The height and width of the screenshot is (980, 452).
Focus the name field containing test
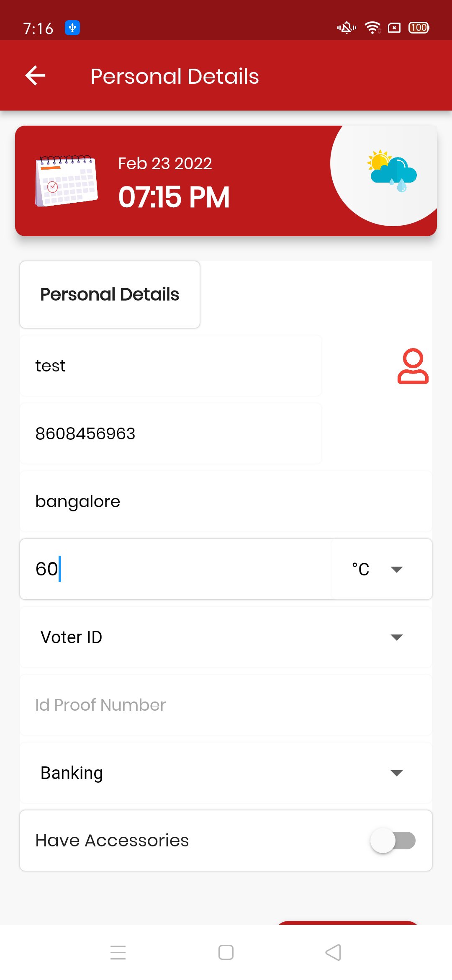pyautogui.click(x=171, y=366)
